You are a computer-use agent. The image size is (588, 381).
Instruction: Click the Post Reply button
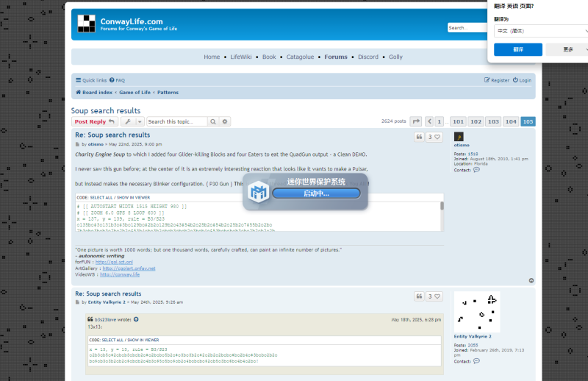click(95, 121)
